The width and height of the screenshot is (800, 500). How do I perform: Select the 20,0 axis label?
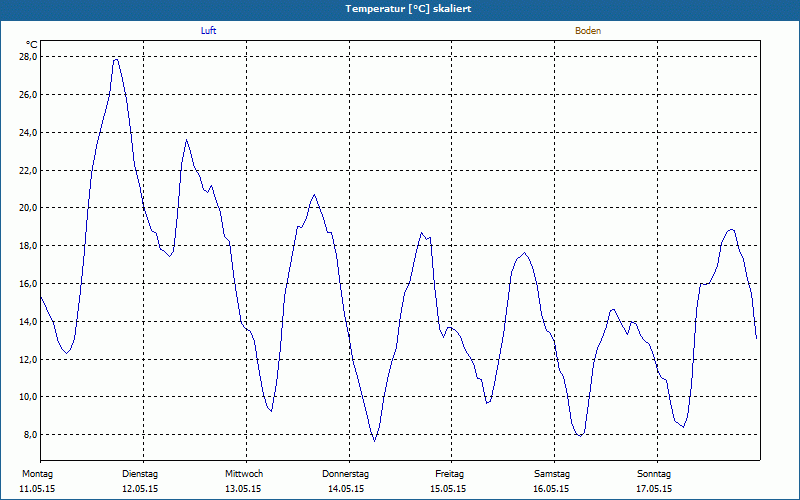(x=29, y=208)
